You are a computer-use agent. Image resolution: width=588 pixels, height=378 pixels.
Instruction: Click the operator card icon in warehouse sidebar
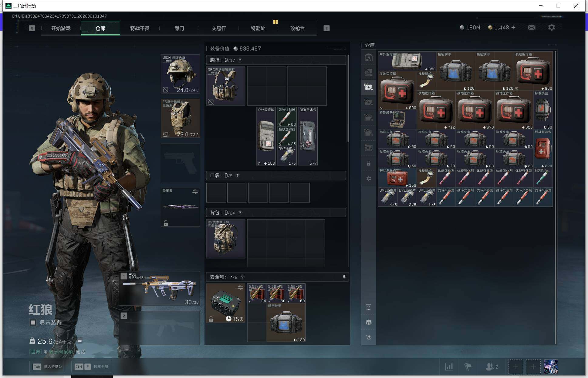click(x=369, y=307)
